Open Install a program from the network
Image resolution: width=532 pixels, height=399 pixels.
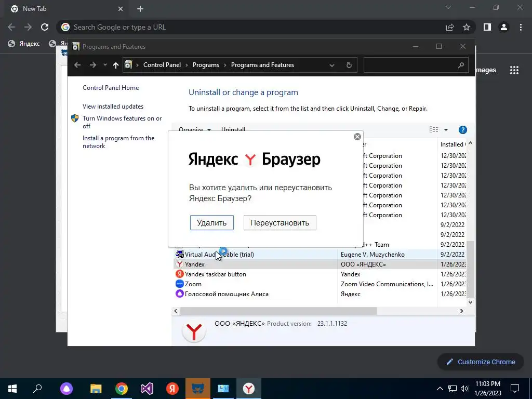pyautogui.click(x=118, y=142)
